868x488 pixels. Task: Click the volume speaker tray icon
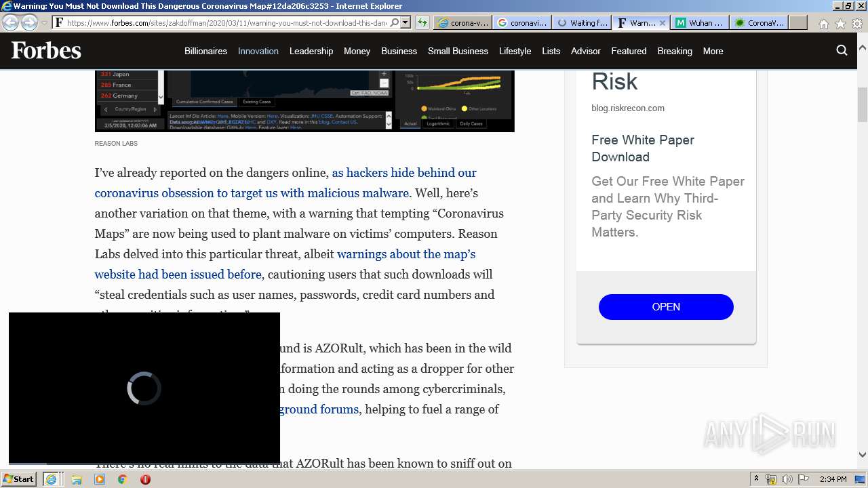[787, 479]
